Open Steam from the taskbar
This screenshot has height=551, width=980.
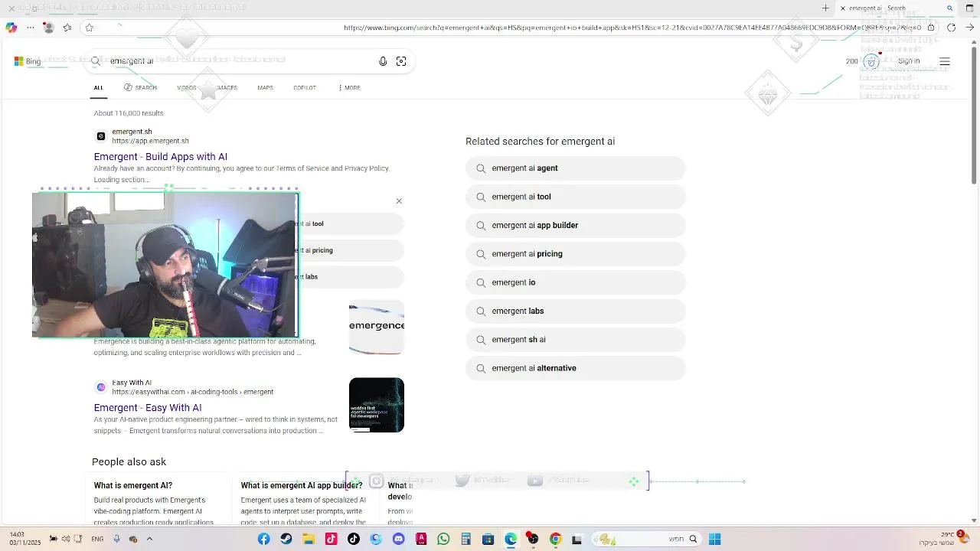(286, 539)
